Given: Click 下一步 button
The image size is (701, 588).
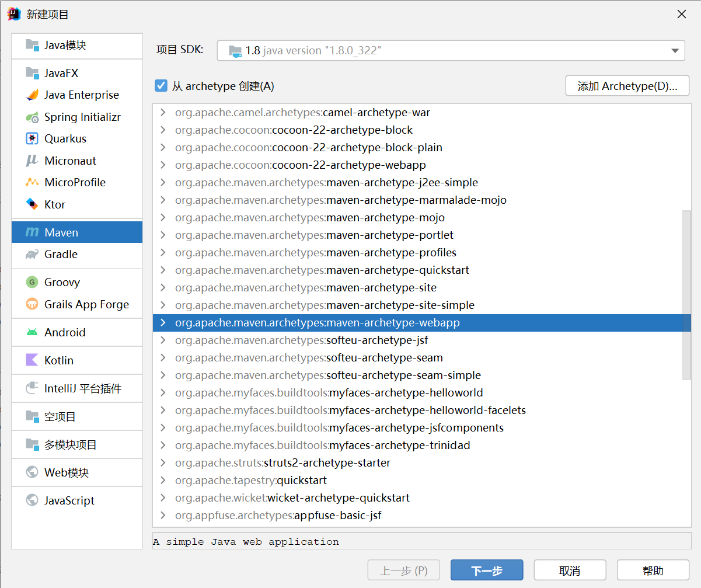Looking at the screenshot, I should (x=487, y=570).
